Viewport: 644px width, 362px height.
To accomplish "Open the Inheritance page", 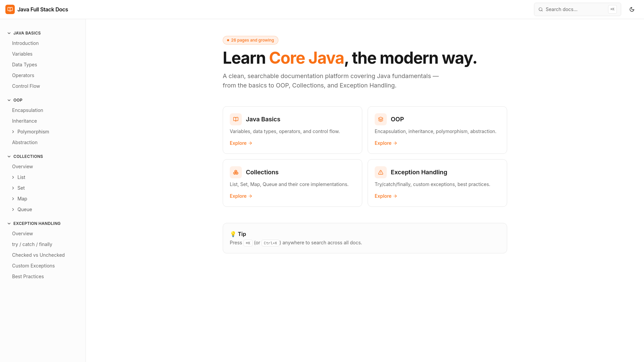I will [x=24, y=121].
